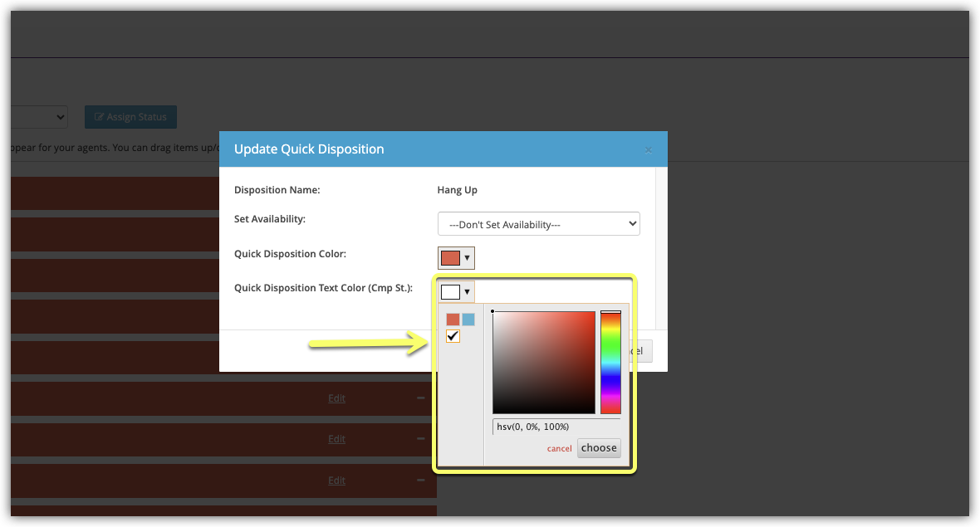Click minus icon beside the topmost Edit link
Image resolution: width=980 pixels, height=527 pixels.
(x=421, y=398)
